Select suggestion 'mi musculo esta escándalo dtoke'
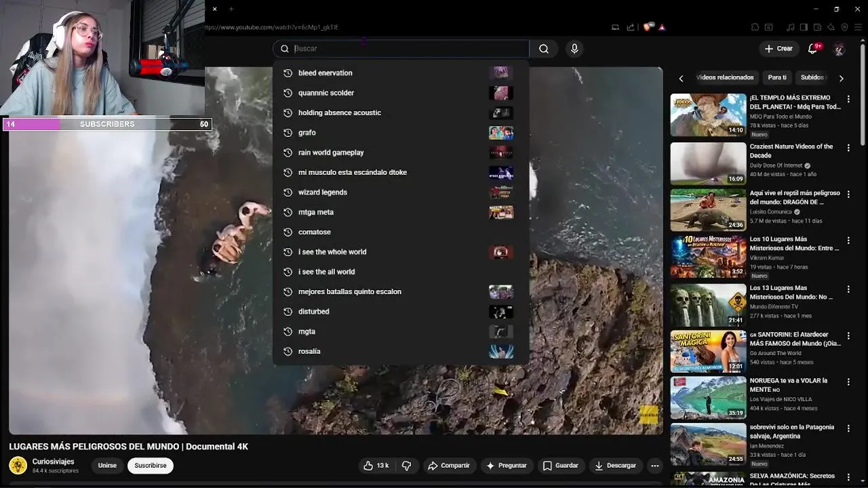Screen dimensions: 868x488 [x=400, y=172]
